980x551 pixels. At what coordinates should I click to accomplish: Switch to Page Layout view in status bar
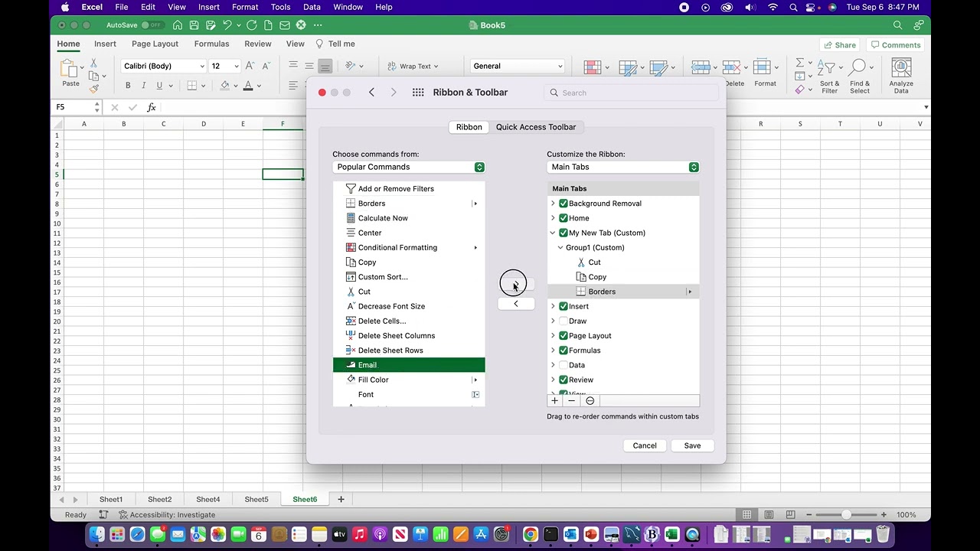coord(769,515)
